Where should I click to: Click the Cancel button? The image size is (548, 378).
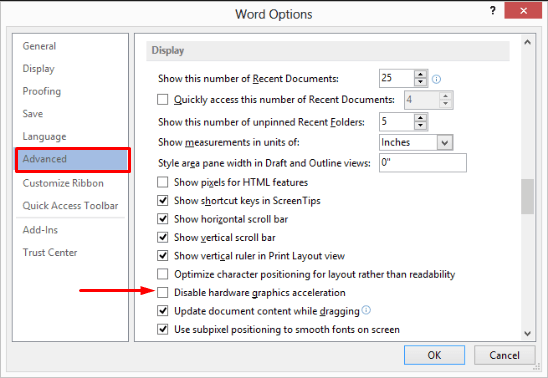coord(504,355)
